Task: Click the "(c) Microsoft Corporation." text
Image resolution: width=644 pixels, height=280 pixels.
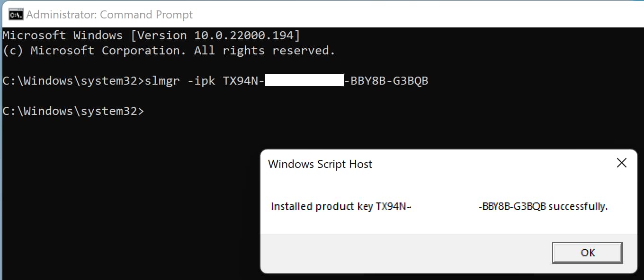Action: 94,51
